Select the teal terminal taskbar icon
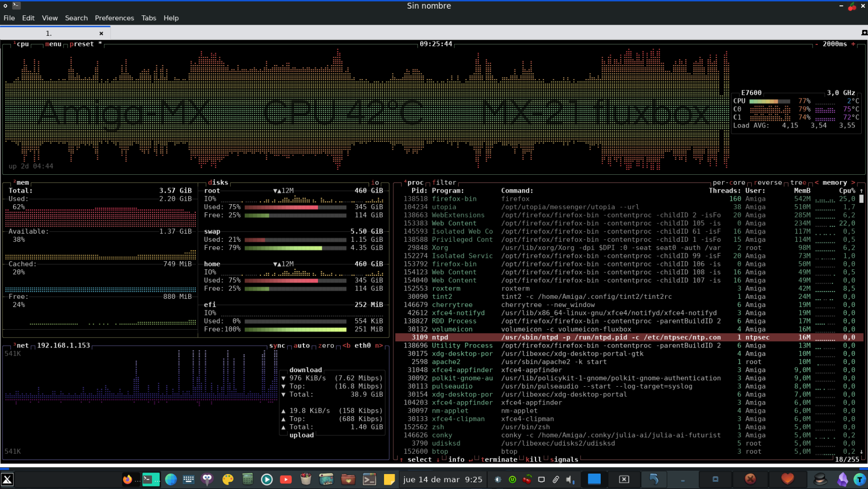 pos(151,479)
